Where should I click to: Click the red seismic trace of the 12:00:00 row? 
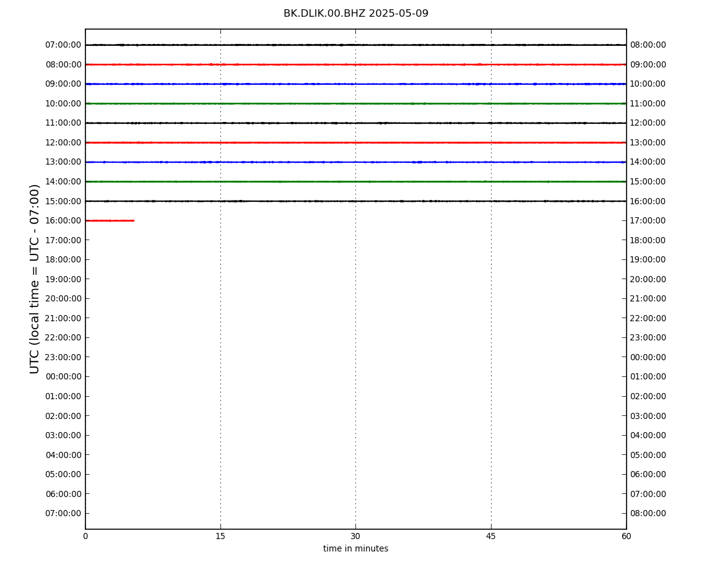coord(355,142)
